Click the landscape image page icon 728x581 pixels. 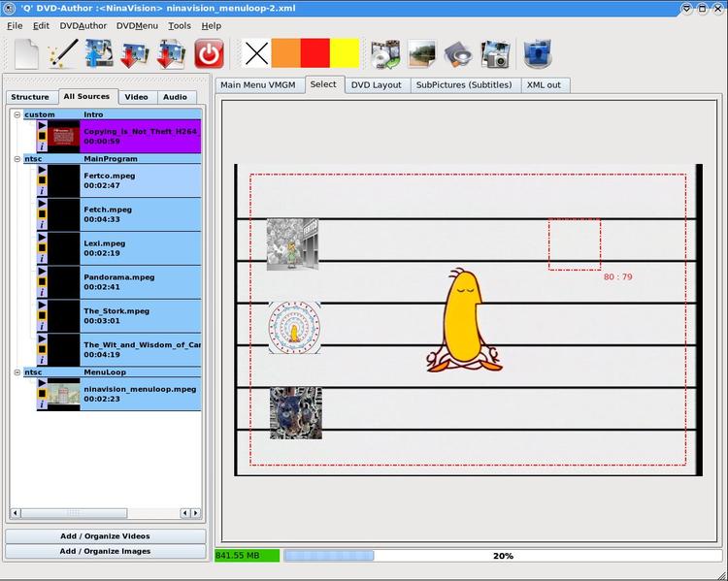coord(421,53)
